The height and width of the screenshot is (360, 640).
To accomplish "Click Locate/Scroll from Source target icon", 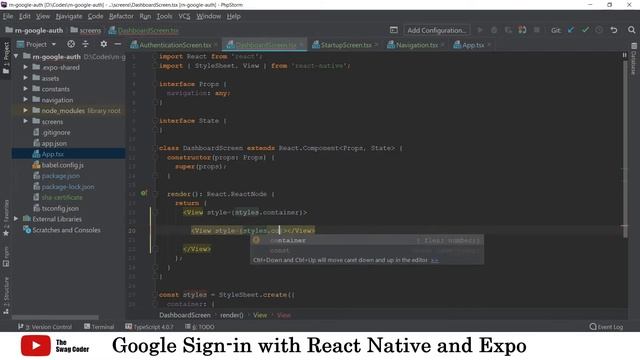I will [71, 44].
